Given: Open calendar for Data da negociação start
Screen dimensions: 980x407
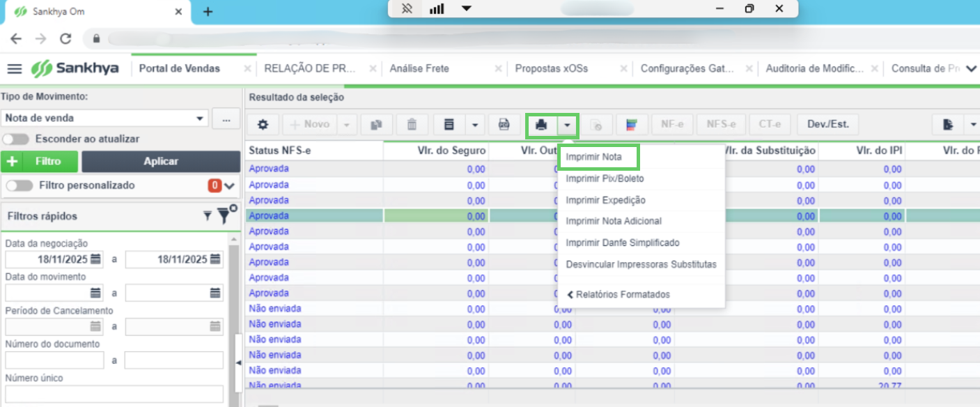Looking at the screenshot, I should tap(96, 259).
